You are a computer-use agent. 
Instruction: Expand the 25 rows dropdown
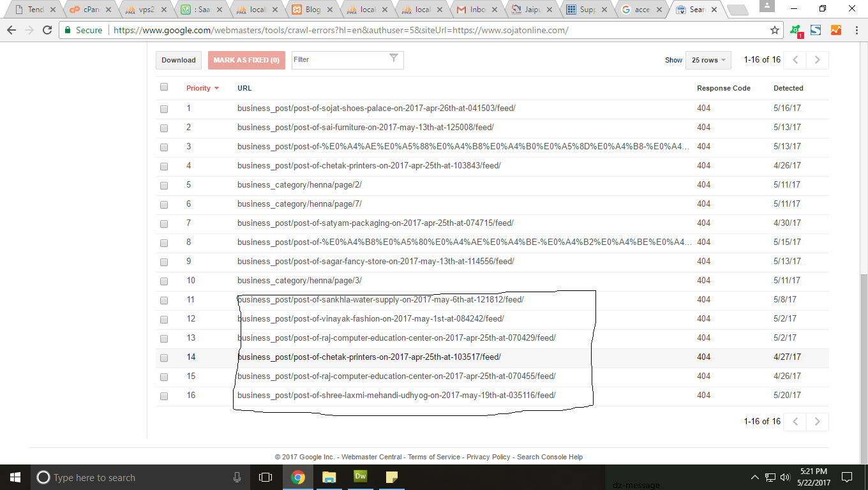[708, 60]
